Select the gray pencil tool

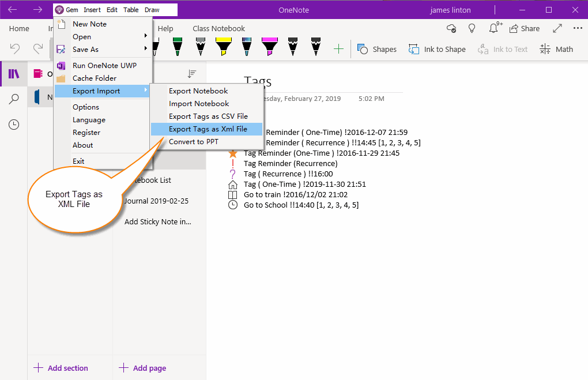(x=201, y=47)
